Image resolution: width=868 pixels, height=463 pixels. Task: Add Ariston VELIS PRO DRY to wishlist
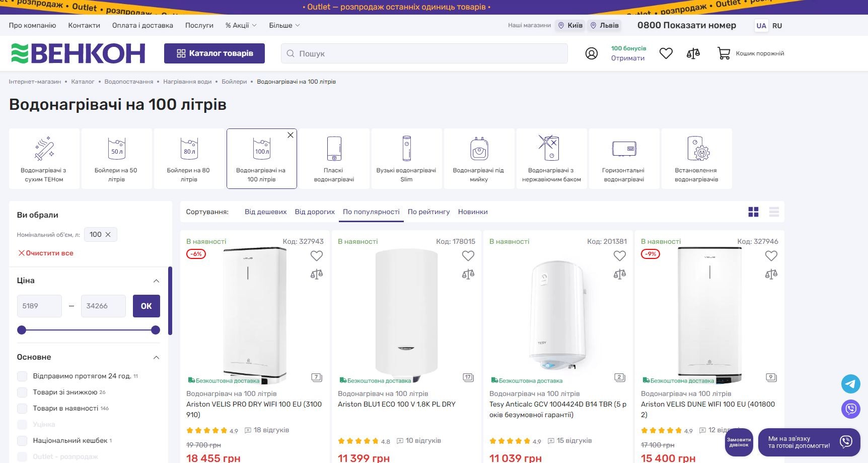point(317,256)
